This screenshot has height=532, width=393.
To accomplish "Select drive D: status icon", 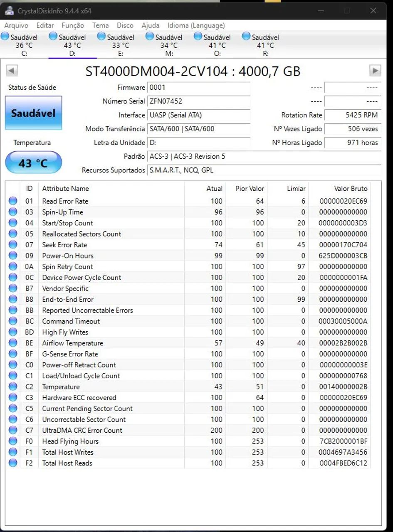I will coord(53,37).
